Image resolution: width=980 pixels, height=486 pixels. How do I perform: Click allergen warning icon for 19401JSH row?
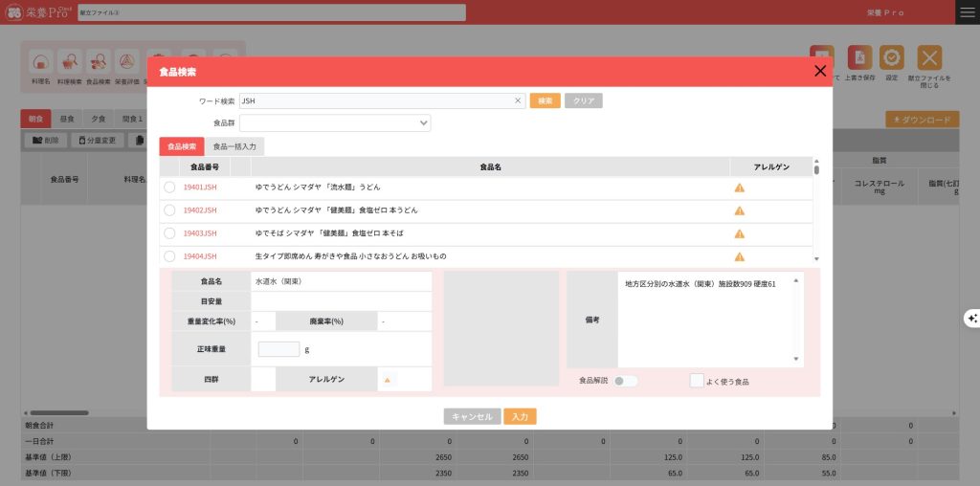point(740,188)
